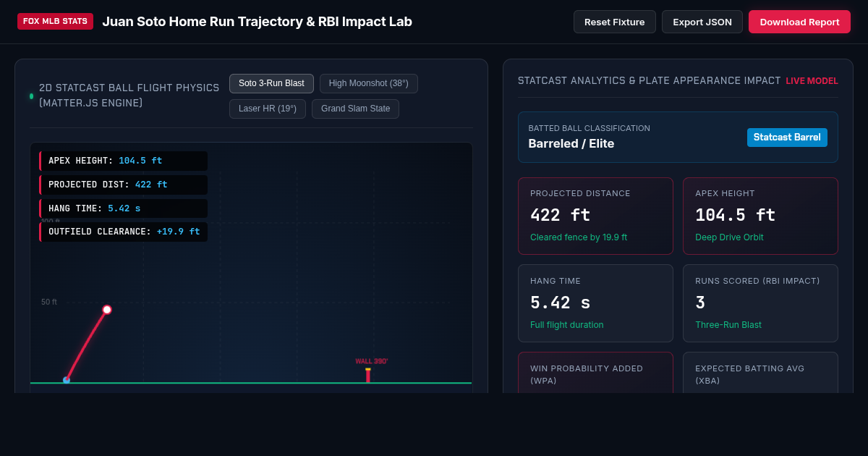Activate the Grand Slam State preset
The image size is (868, 456).
pyautogui.click(x=355, y=109)
